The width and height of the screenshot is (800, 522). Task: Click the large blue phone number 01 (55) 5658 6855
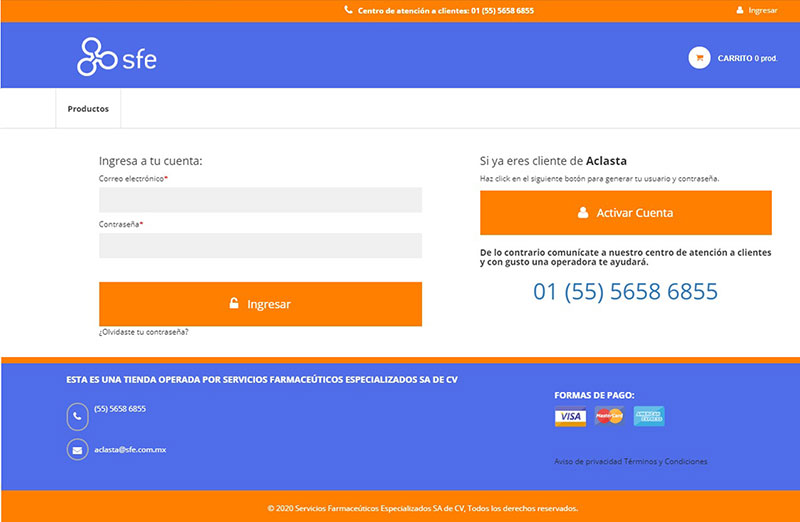coord(626,291)
